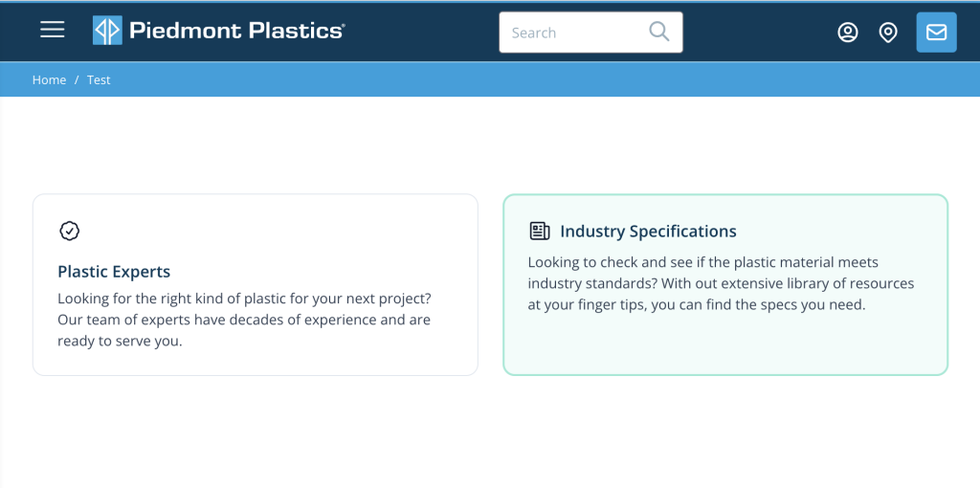Open the Plastic Experts heading

(x=114, y=272)
